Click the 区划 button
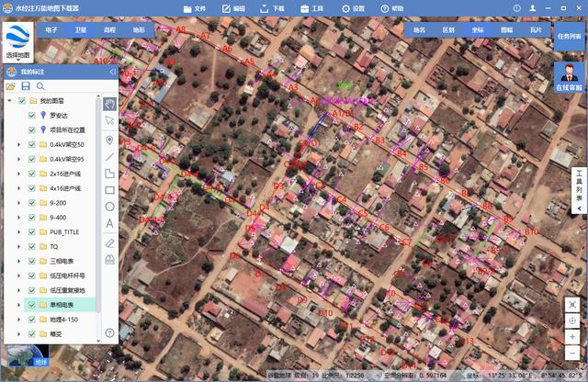Screen dimensions: 588x382 [448, 29]
